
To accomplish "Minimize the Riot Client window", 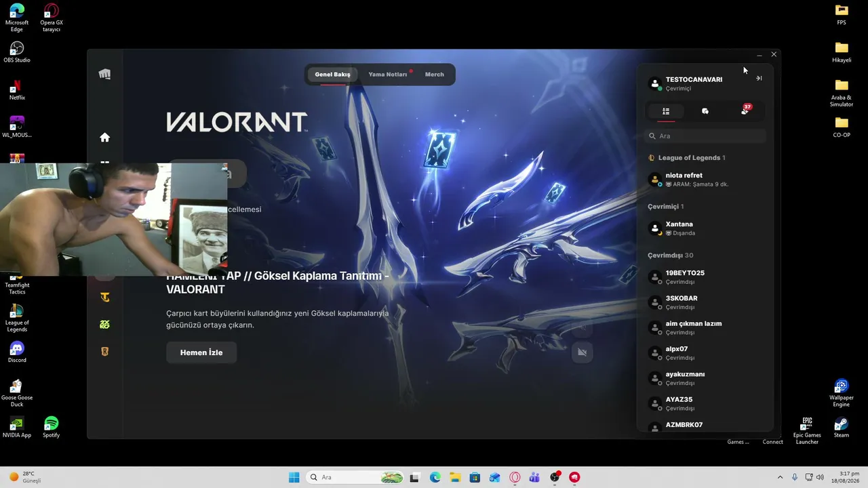I will coord(759,54).
